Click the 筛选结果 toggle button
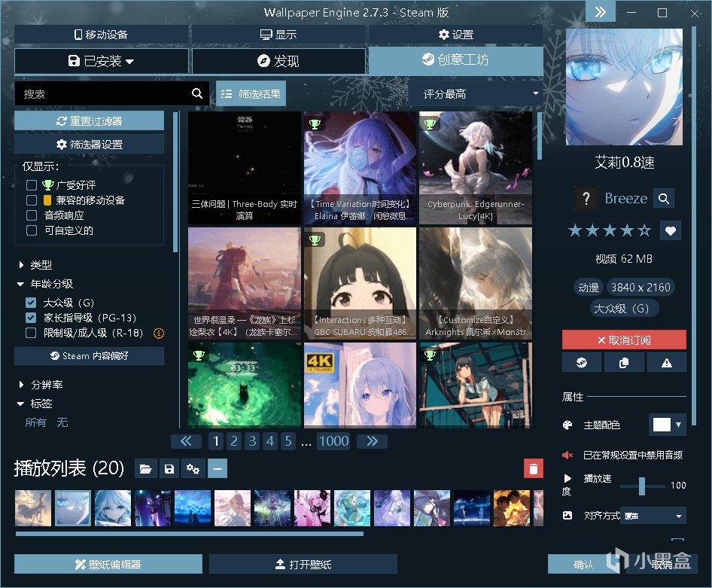The width and height of the screenshot is (712, 588). (x=251, y=93)
